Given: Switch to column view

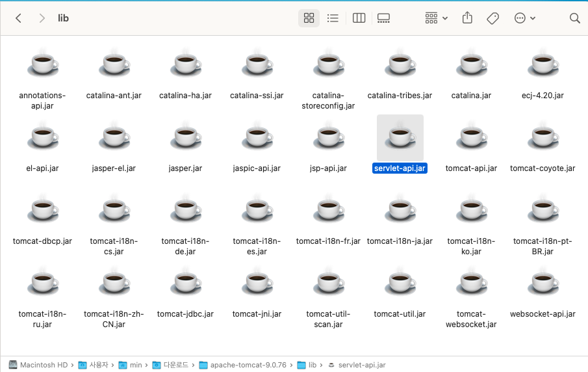Looking at the screenshot, I should tap(359, 18).
